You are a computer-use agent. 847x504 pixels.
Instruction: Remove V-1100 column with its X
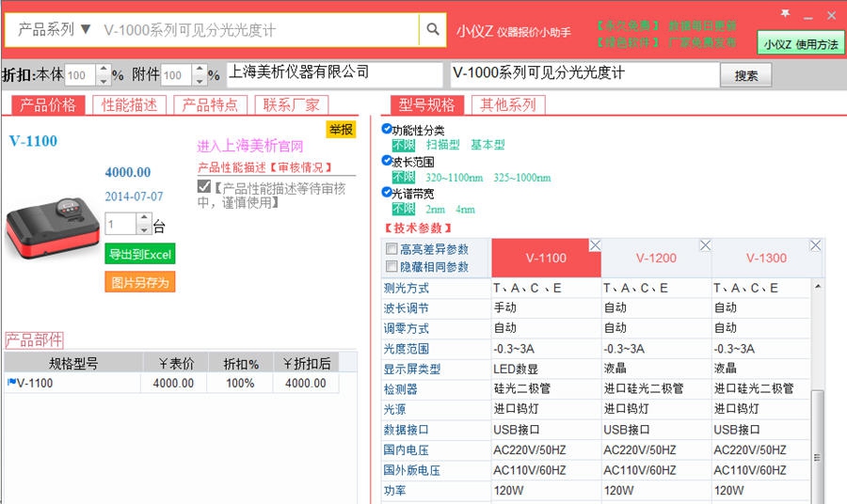(x=595, y=245)
